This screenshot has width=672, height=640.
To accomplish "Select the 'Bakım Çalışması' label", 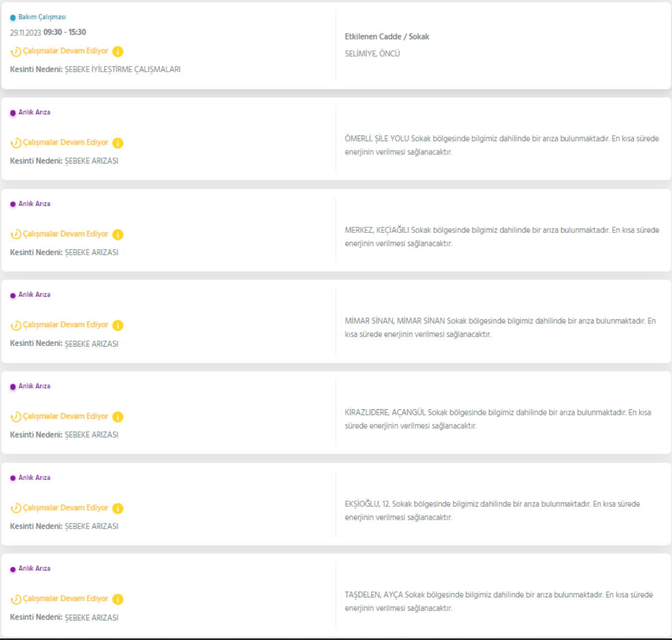I will 42,17.
